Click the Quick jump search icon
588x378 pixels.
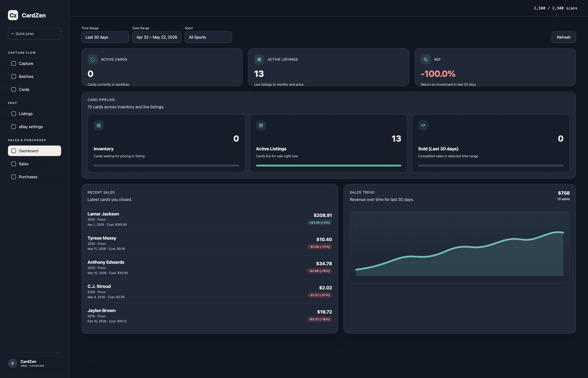(x=13, y=34)
